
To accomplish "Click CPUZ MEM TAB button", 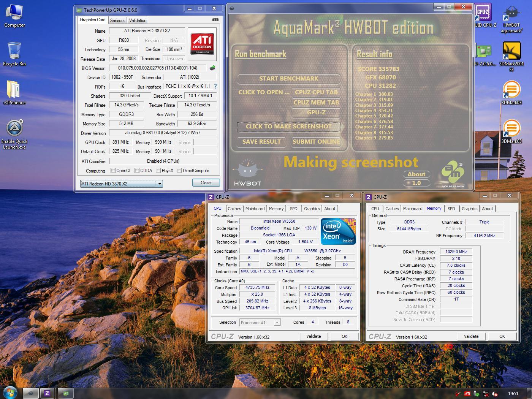I will click(316, 102).
